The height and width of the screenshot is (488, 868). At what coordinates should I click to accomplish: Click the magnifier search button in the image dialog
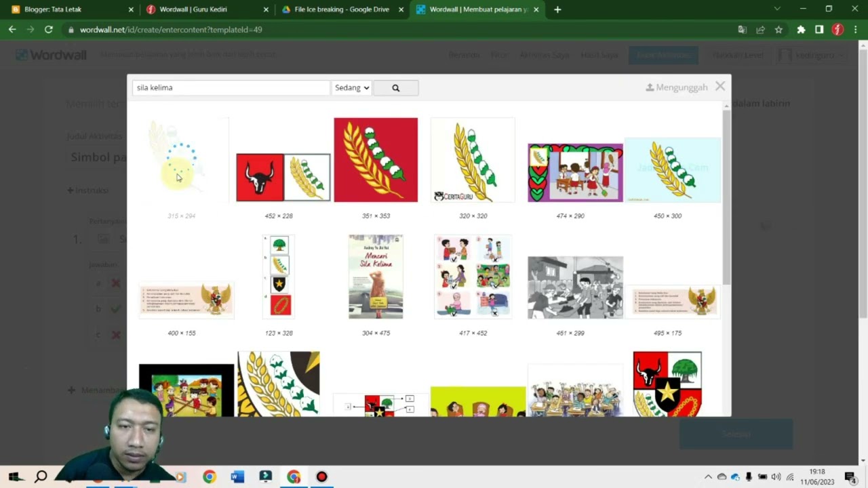pos(395,87)
